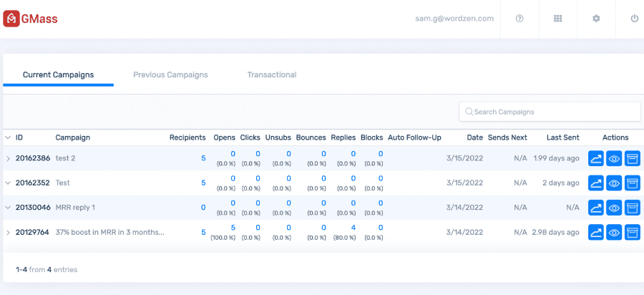
Task: Click campaign name 'test 2'
Action: tap(65, 158)
